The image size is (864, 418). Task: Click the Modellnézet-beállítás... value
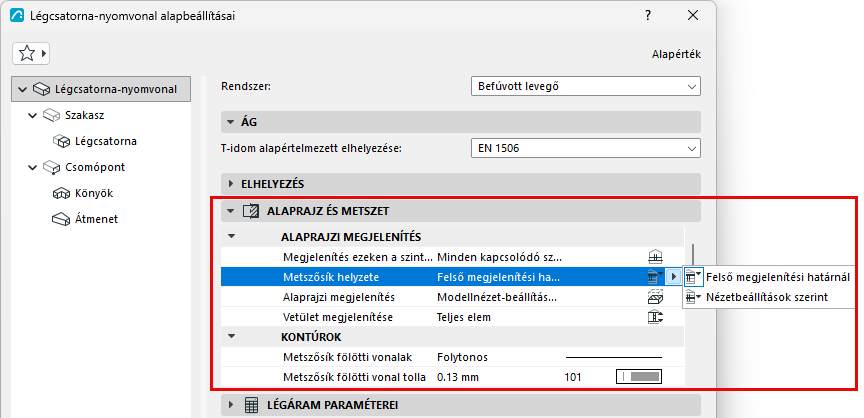pos(498,297)
